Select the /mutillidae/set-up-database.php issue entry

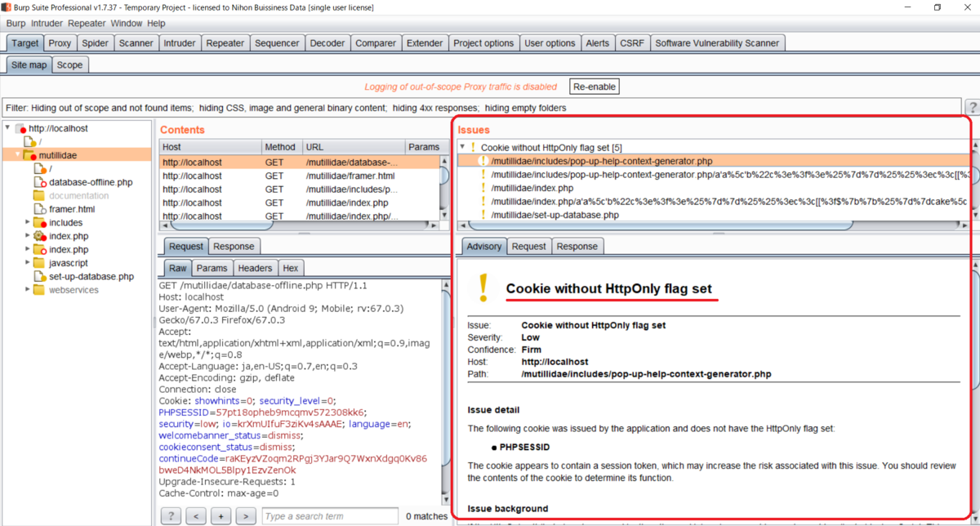555,216
